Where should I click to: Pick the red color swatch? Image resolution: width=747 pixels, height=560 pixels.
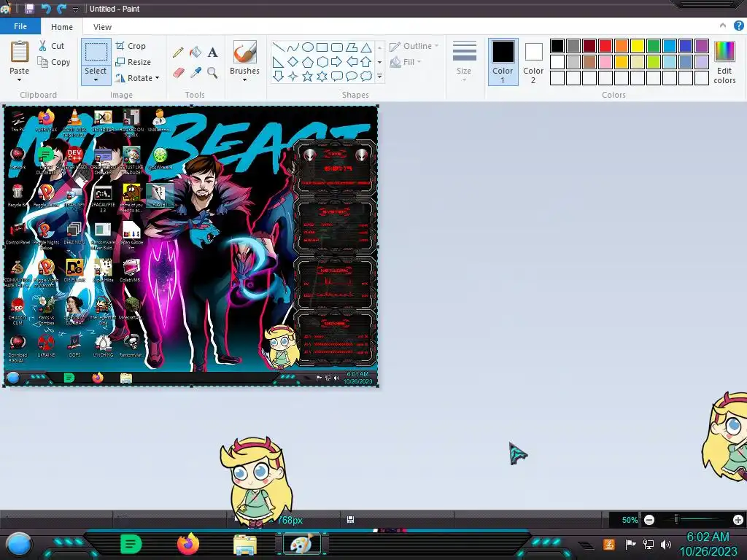pos(605,46)
